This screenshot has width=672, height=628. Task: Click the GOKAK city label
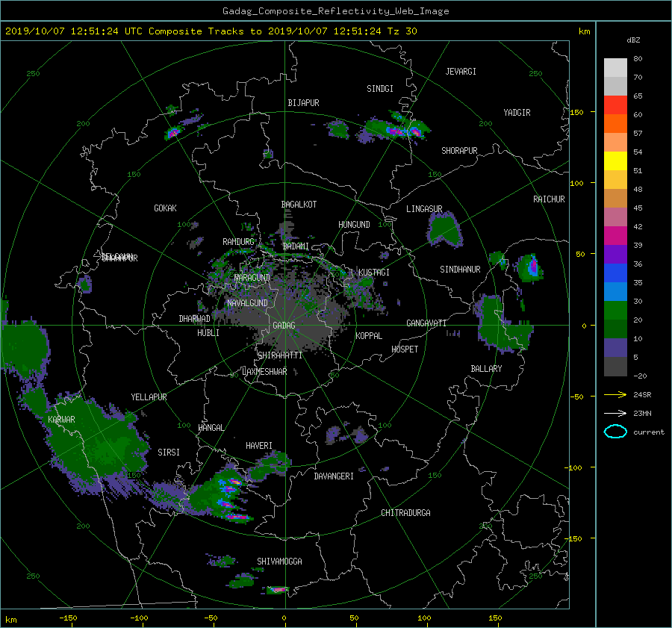tap(165, 208)
